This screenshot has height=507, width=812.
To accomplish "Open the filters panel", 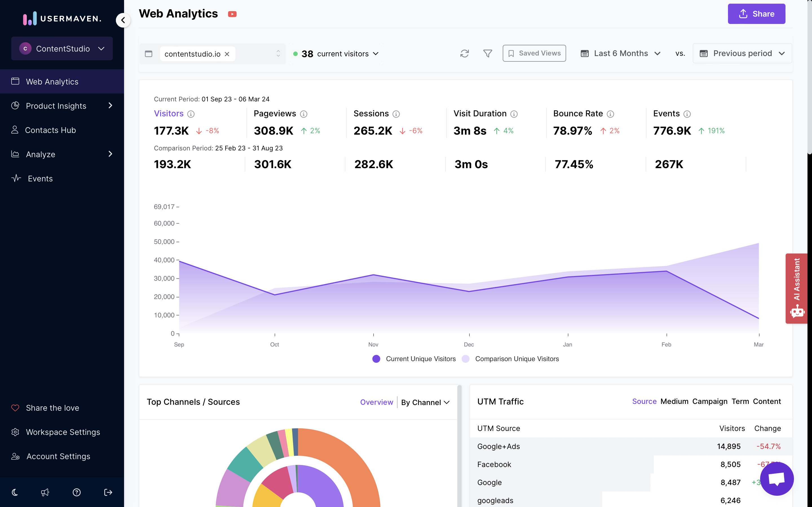I will pyautogui.click(x=487, y=53).
